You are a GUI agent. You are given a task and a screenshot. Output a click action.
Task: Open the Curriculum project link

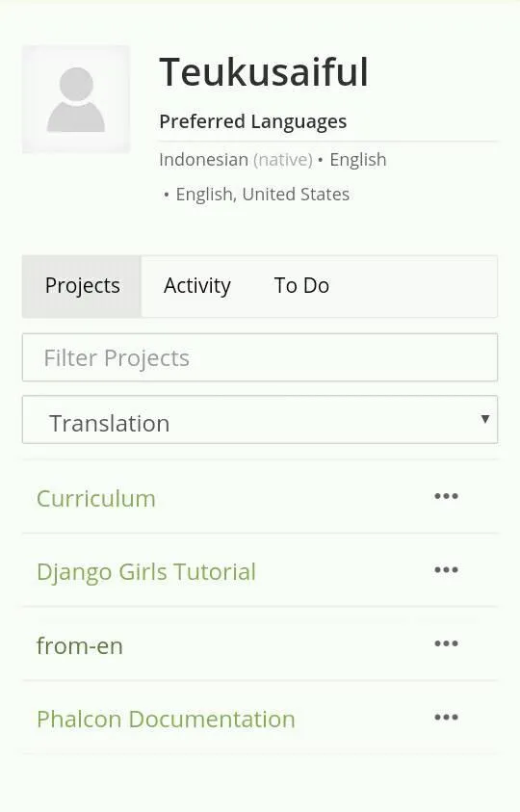click(96, 499)
